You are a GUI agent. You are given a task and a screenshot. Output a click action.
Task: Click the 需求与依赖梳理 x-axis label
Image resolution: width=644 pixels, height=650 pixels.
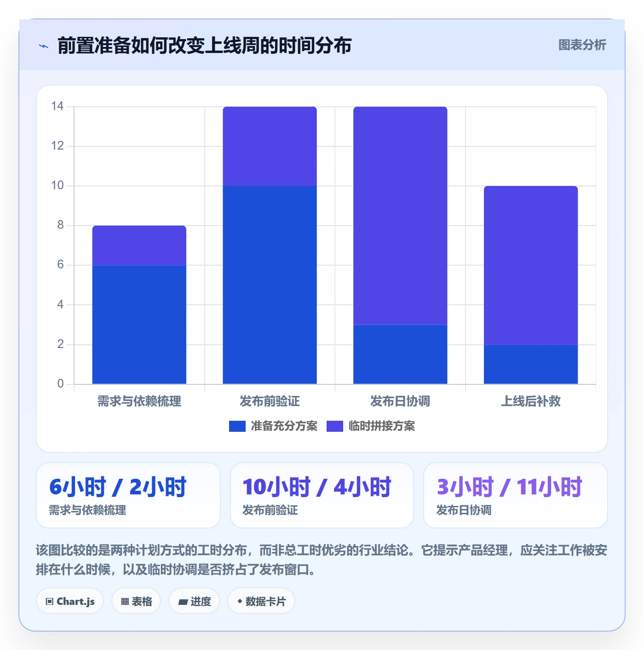point(139,401)
